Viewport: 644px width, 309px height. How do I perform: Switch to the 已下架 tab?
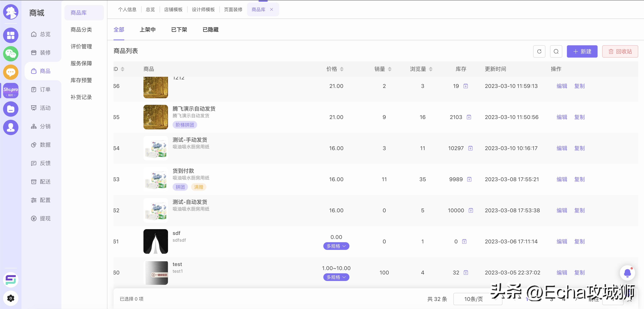(x=179, y=30)
